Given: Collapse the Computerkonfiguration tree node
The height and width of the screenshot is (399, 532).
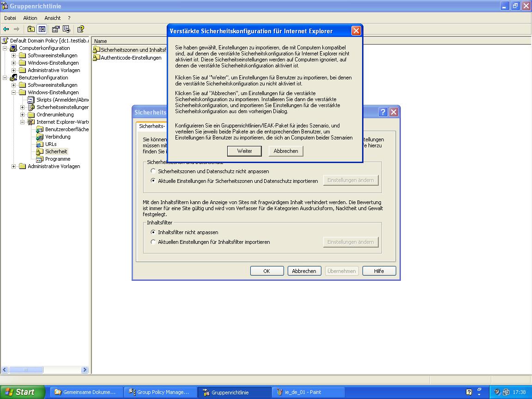Looking at the screenshot, I should coord(5,48).
